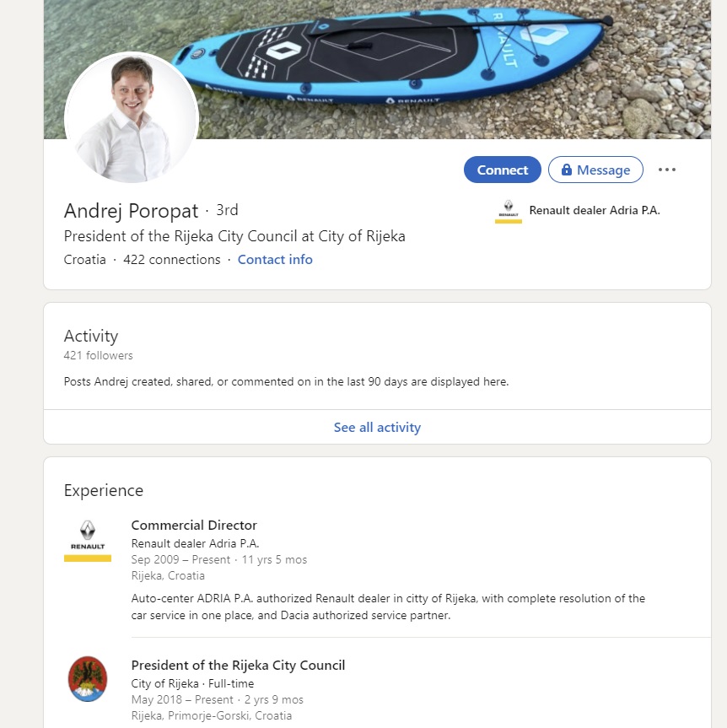Click the 3rd degree connection badge

pos(227,210)
